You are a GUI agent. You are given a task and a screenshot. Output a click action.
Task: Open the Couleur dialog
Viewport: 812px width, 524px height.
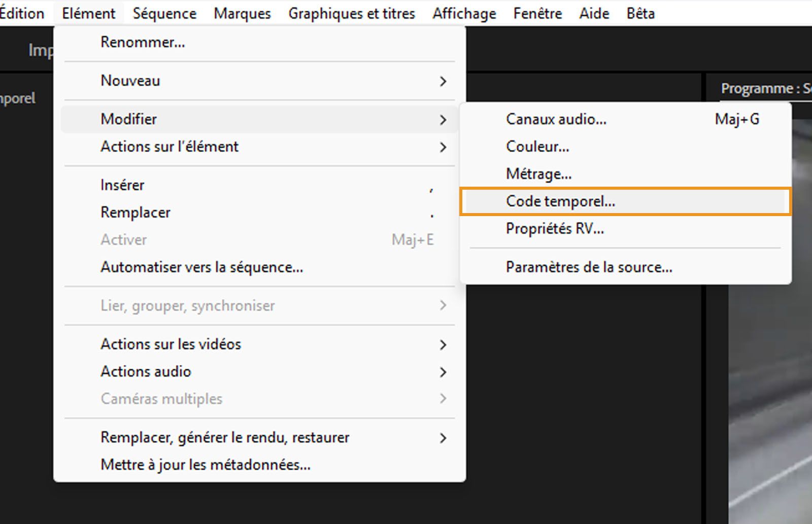[537, 147]
